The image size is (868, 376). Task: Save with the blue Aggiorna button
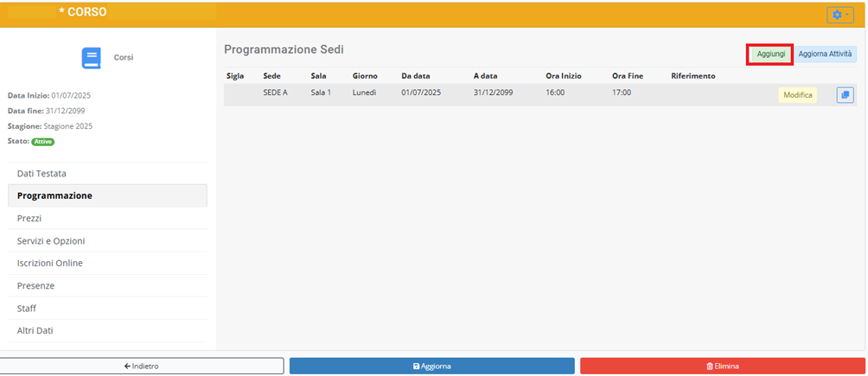tap(431, 366)
